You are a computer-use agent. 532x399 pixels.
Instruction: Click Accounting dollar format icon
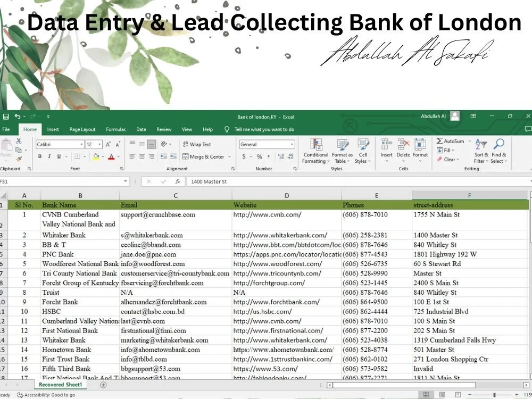(244, 156)
